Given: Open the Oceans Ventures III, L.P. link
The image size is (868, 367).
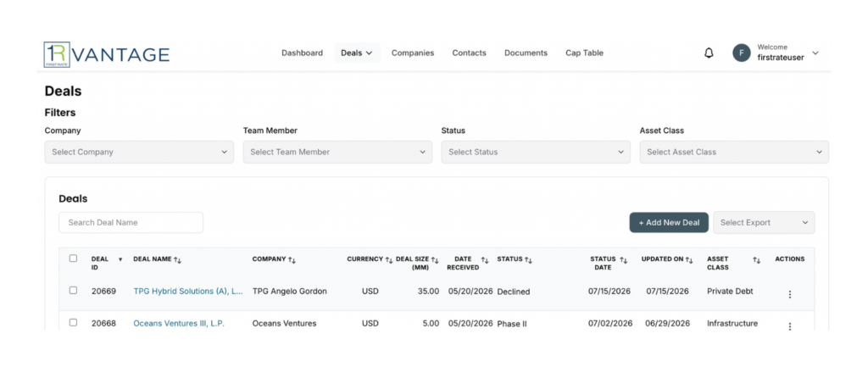Looking at the screenshot, I should pos(179,323).
